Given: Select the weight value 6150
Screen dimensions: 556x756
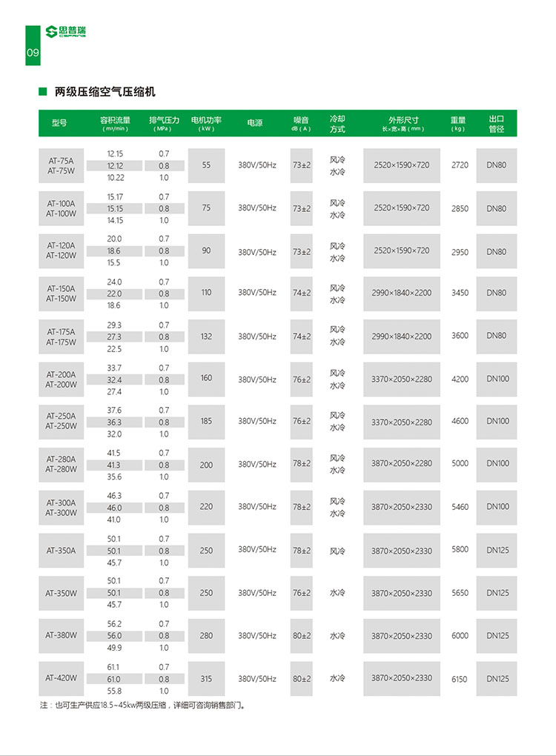Looking at the screenshot, I should pos(460,679).
